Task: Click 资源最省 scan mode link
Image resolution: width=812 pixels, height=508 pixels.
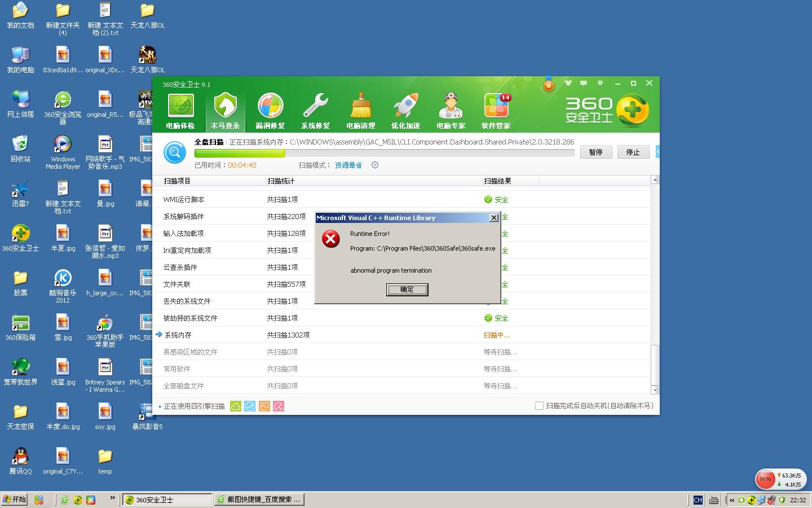Action: coord(348,165)
